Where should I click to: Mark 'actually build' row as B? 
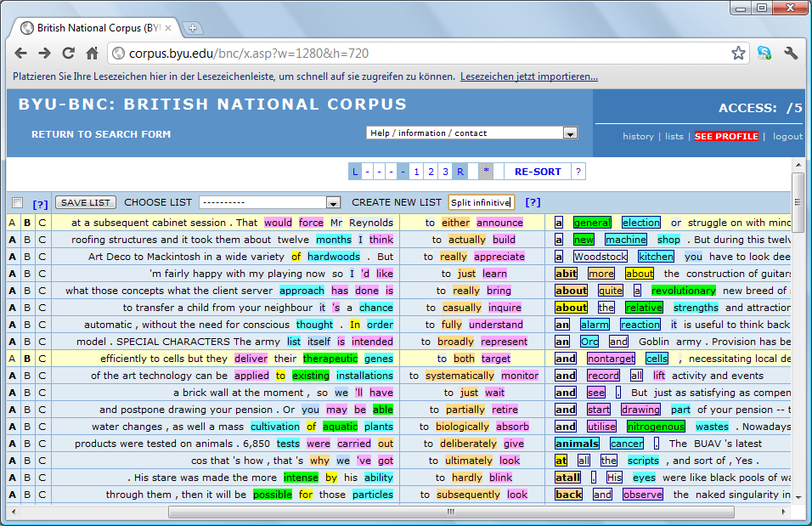pyautogui.click(x=27, y=240)
